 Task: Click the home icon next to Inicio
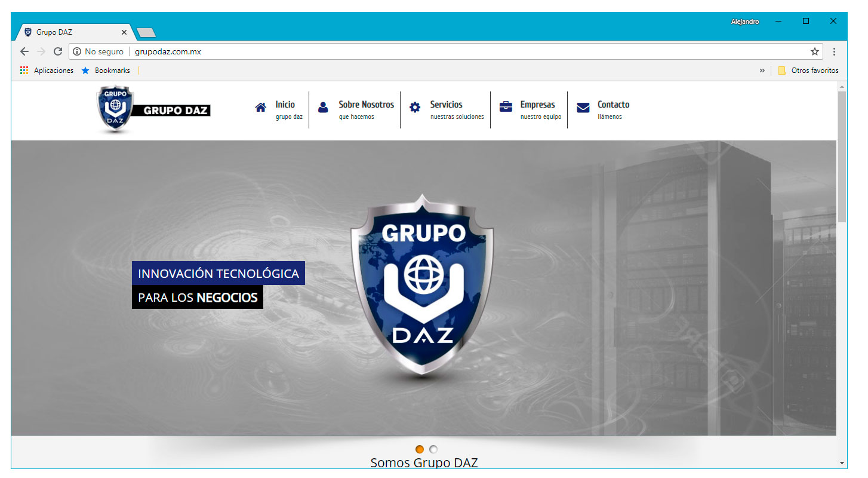[x=260, y=106]
